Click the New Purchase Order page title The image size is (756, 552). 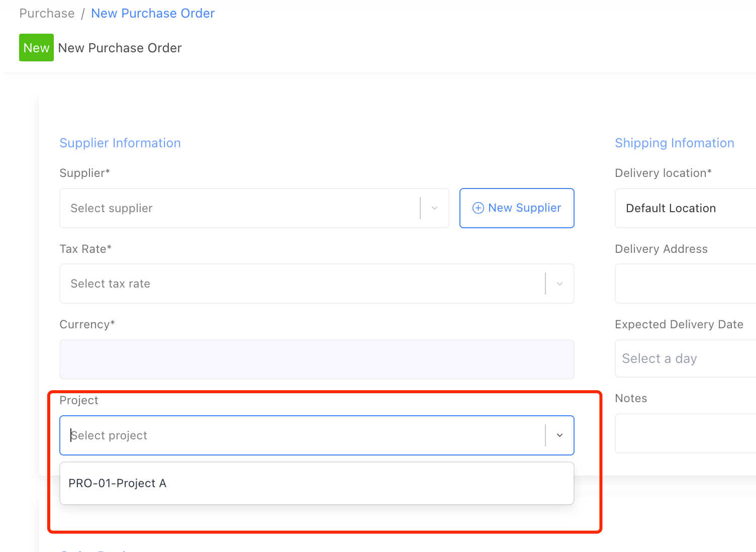click(x=120, y=48)
